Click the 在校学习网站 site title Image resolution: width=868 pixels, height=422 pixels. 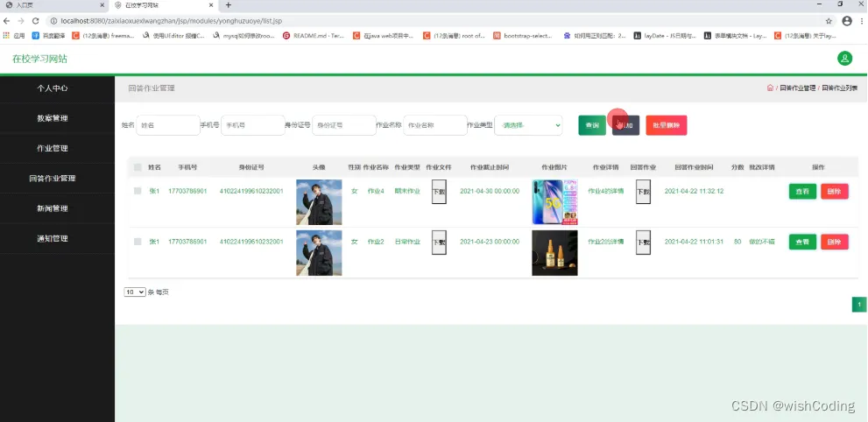pyautogui.click(x=40, y=59)
